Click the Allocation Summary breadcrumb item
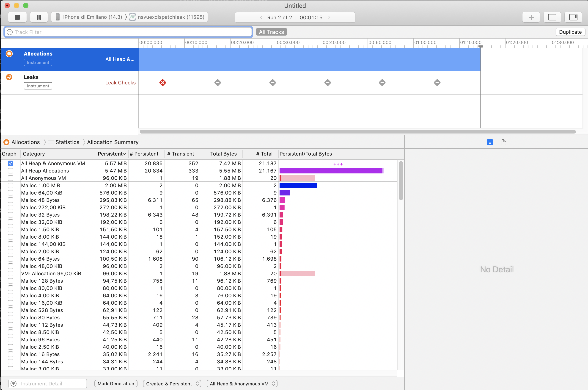 coord(113,142)
